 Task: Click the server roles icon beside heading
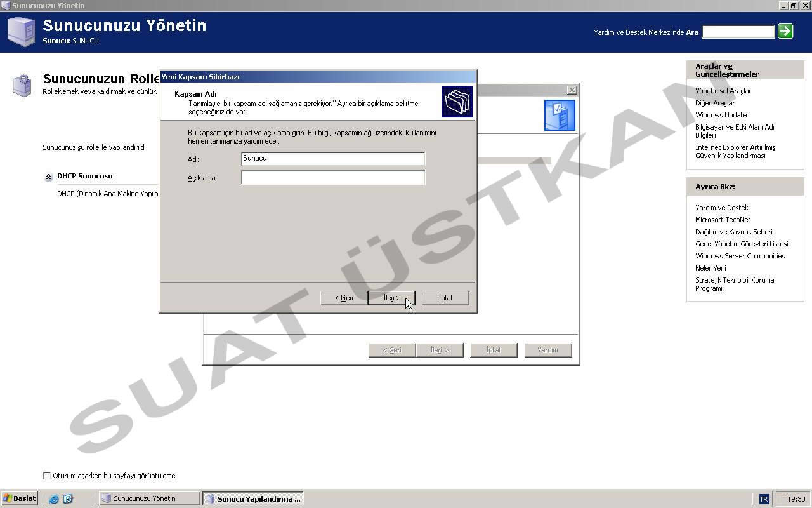(22, 85)
